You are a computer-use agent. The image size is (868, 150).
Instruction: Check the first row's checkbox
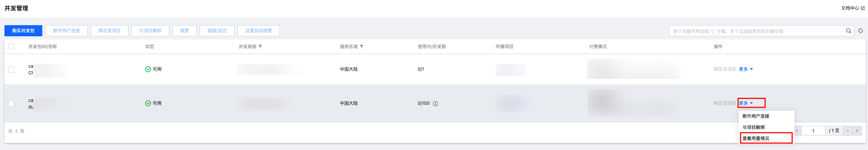[x=11, y=70]
